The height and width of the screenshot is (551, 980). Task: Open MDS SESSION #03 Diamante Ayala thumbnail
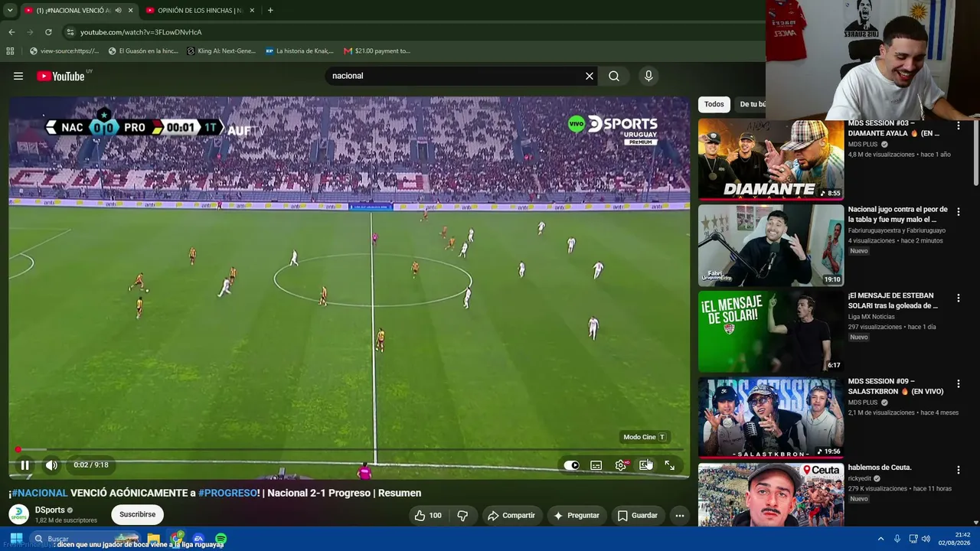tap(771, 159)
